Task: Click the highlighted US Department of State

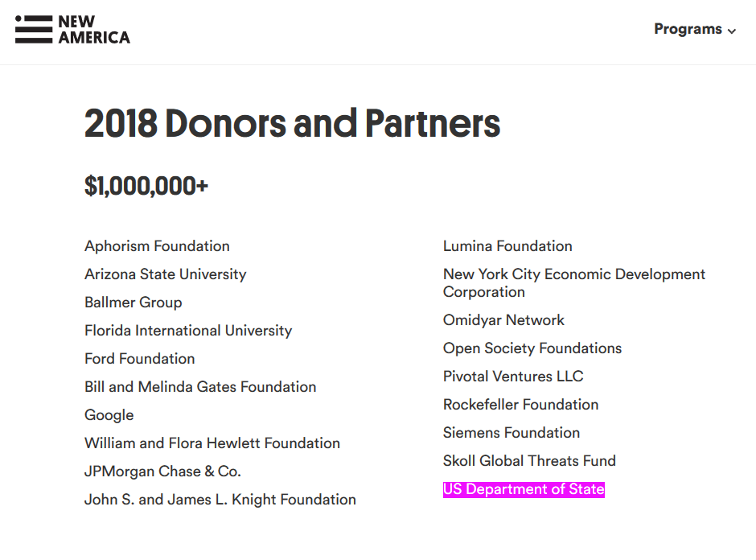Action: click(x=524, y=489)
